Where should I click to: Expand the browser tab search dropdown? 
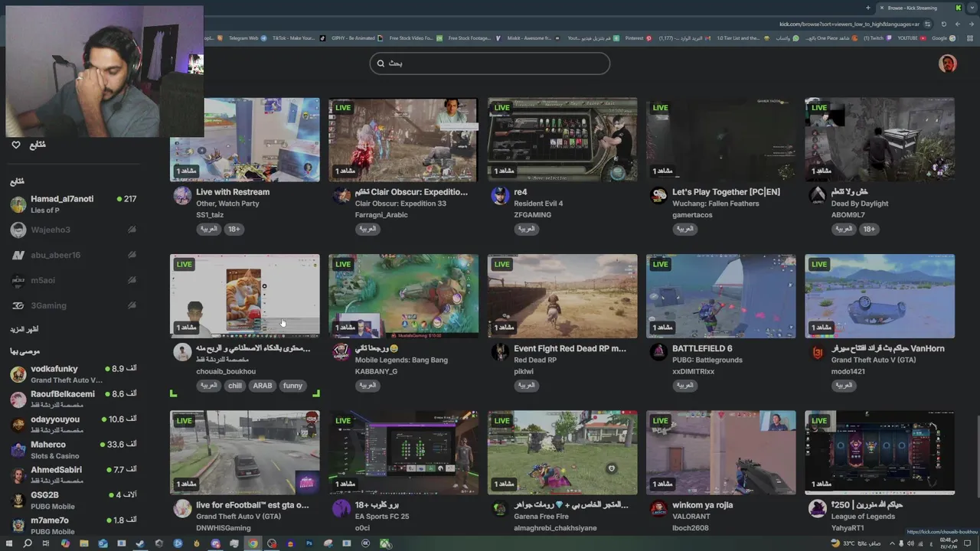pyautogui.click(x=971, y=8)
